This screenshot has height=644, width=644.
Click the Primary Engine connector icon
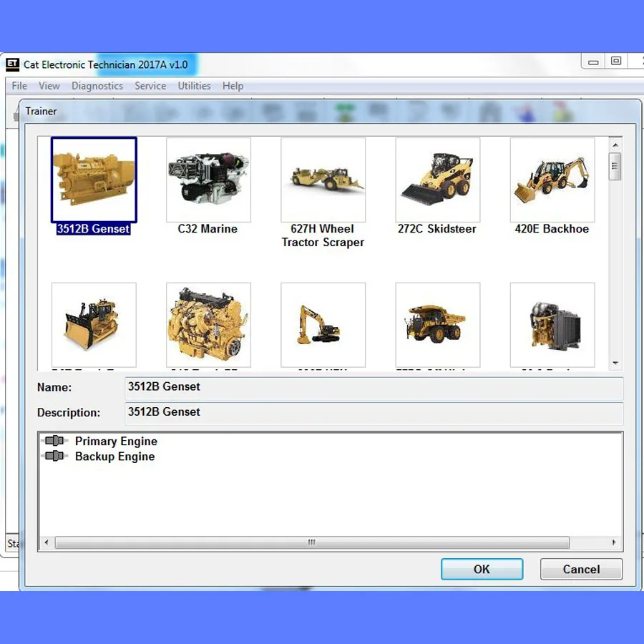54,441
